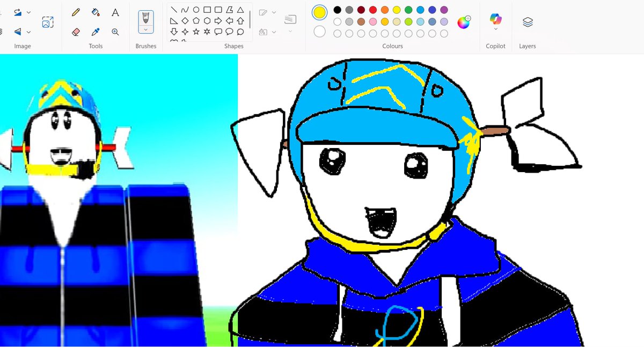Choose the freeform Polygon shape
The height and width of the screenshot is (347, 644).
pyautogui.click(x=230, y=10)
